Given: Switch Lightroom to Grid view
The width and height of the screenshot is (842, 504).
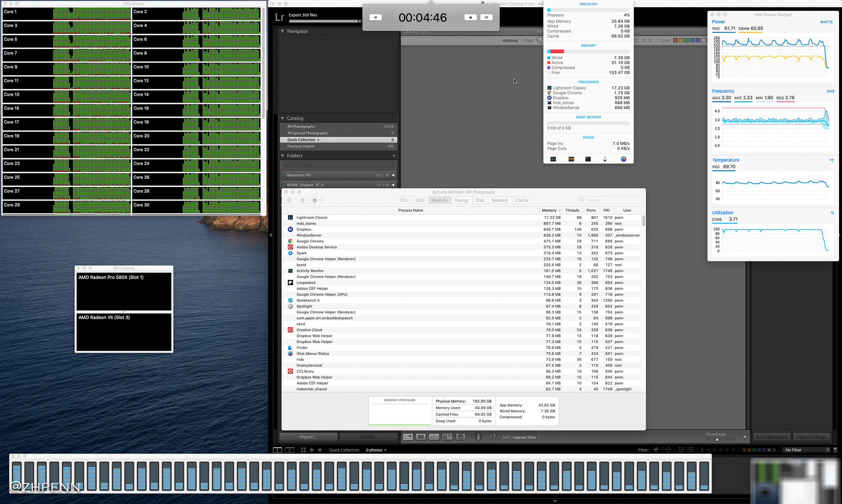Looking at the screenshot, I should [x=408, y=437].
